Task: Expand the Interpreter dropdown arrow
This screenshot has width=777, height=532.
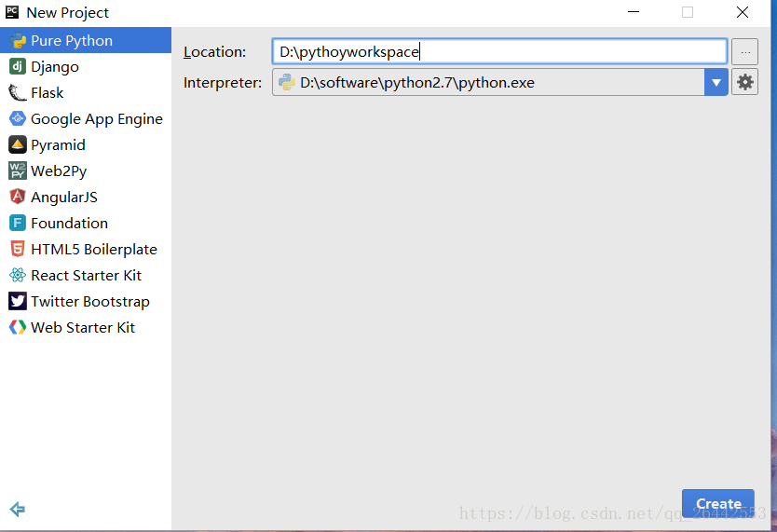Action: pyautogui.click(x=716, y=82)
